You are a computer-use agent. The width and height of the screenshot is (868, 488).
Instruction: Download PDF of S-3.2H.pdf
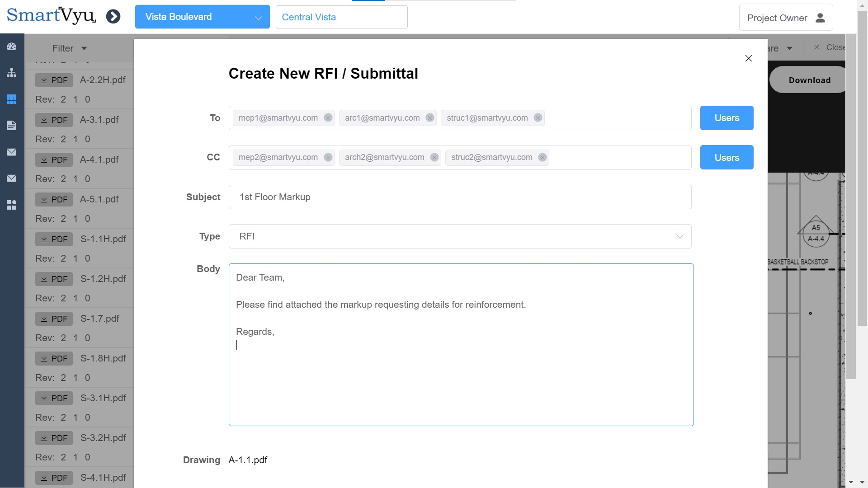(x=54, y=438)
